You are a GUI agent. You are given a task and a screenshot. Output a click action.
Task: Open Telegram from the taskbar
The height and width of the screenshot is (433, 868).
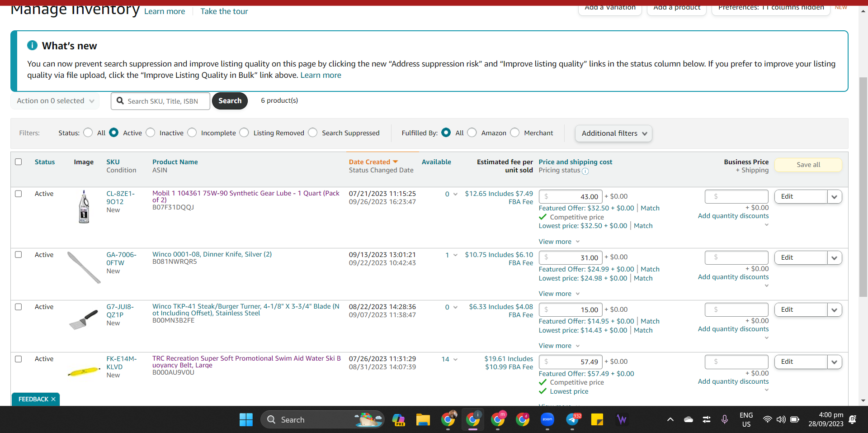[572, 420]
